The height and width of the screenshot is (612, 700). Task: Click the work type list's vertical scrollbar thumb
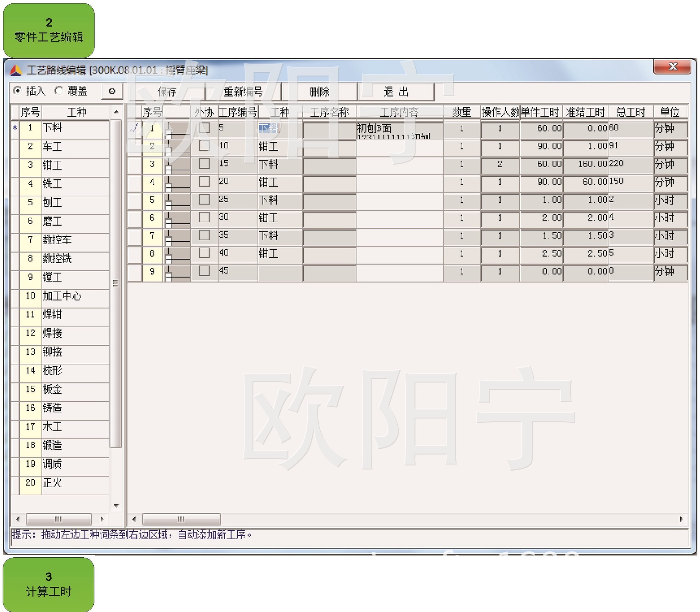click(x=116, y=283)
